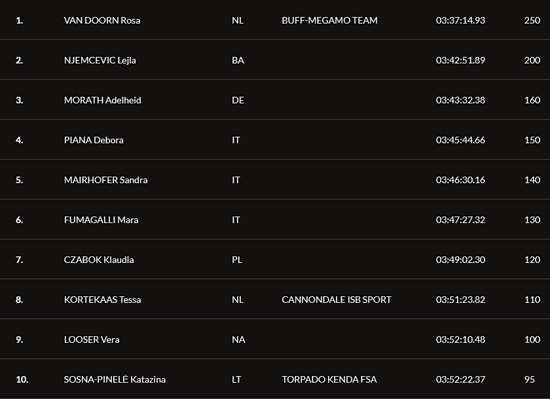This screenshot has width=550, height=399.
Task: Open CZABOK Klaudia's profile
Action: coord(99,260)
